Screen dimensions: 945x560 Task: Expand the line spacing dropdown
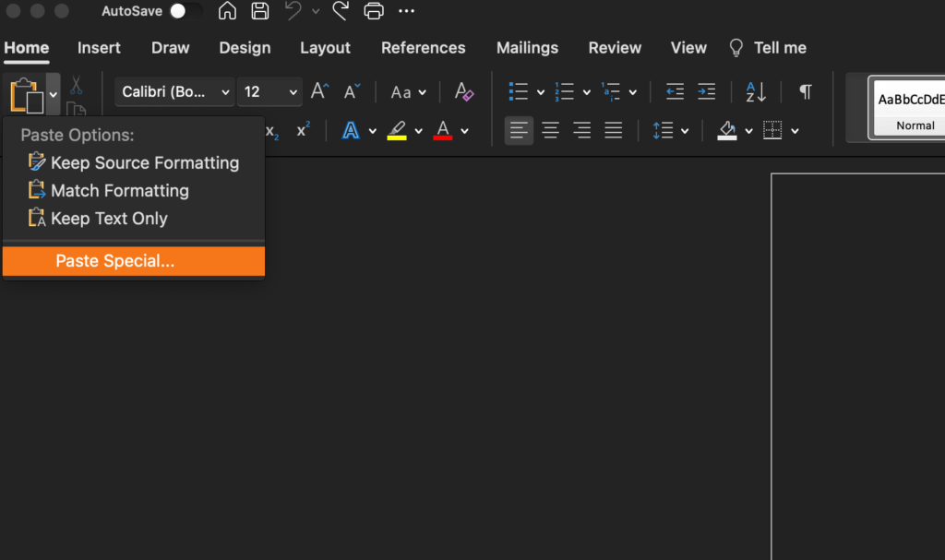[671, 131]
